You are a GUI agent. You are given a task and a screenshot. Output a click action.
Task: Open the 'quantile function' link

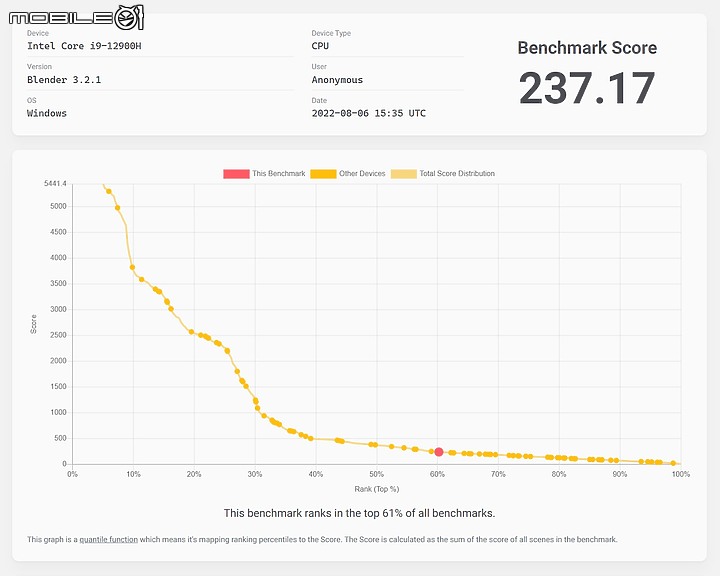pos(108,539)
